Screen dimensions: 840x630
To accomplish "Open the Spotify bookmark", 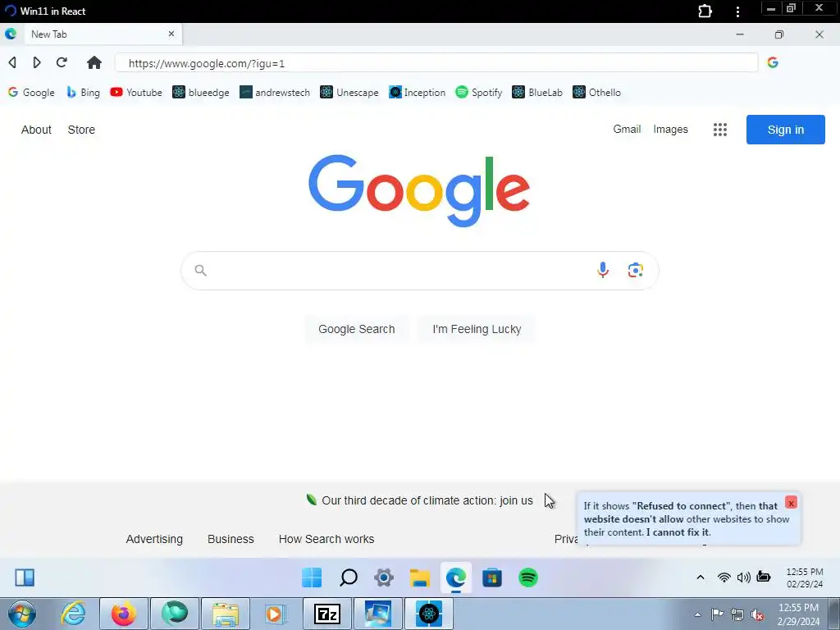I will pyautogui.click(x=479, y=92).
